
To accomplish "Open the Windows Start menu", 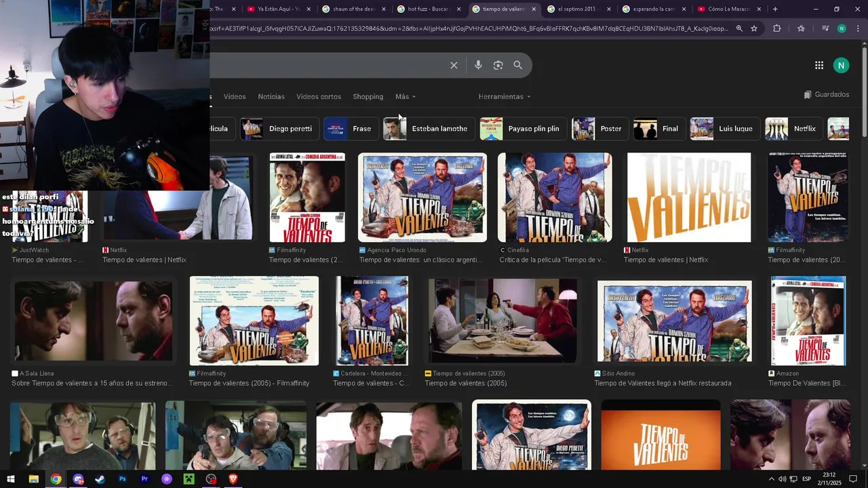I will (11, 479).
